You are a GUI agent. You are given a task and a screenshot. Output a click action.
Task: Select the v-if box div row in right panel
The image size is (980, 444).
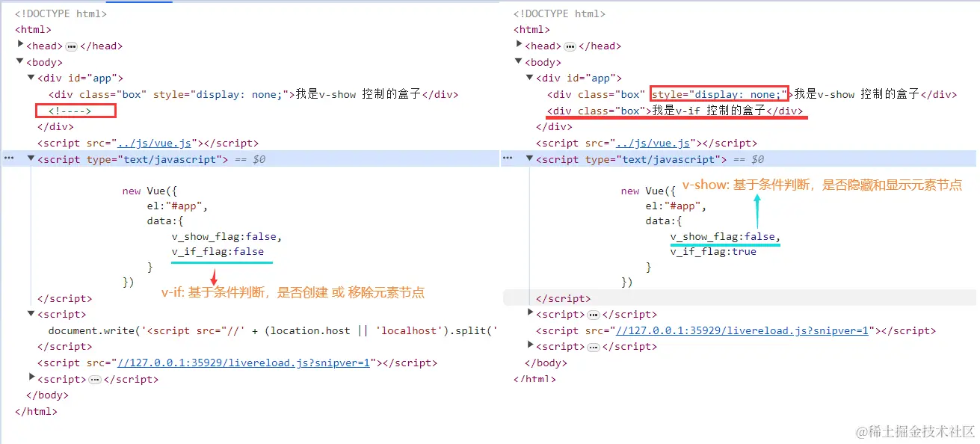[676, 111]
